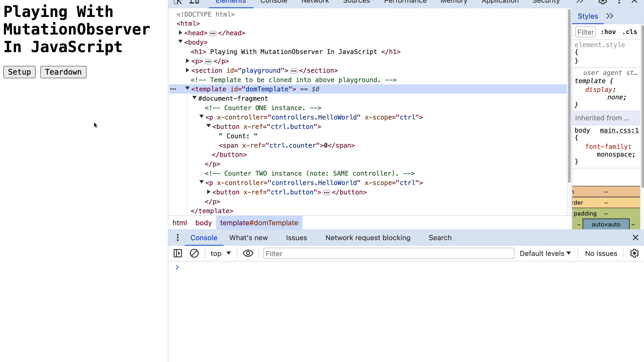Toggle the :hov element state panel
The height and width of the screenshot is (362, 644).
pos(608,32)
